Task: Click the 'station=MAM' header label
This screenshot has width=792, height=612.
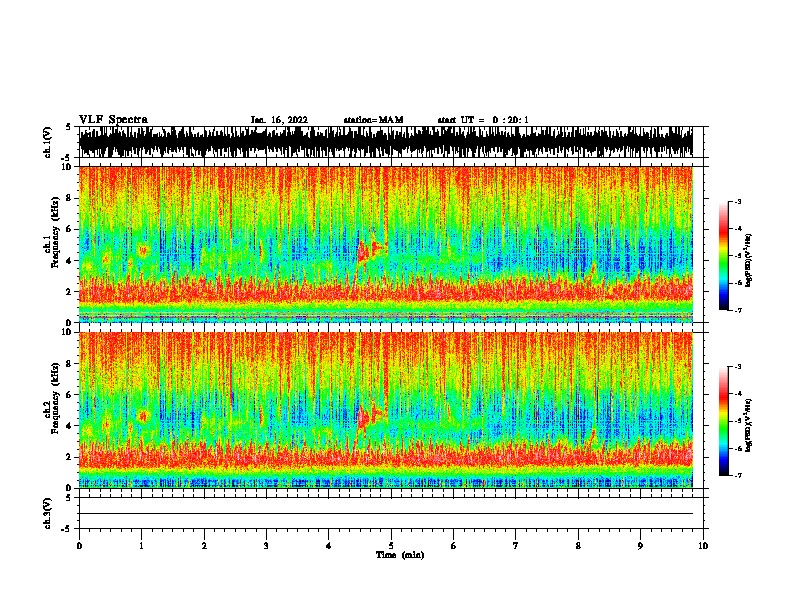Action: tap(373, 120)
